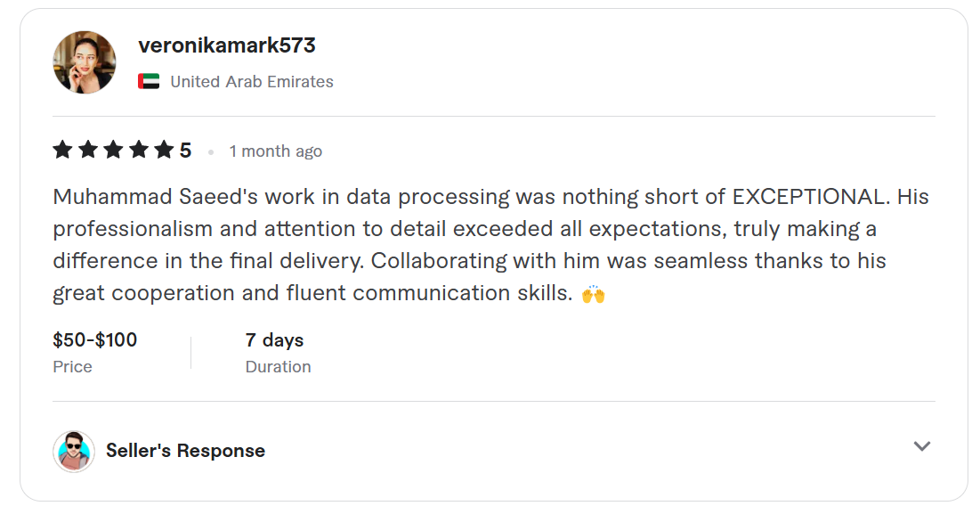
Task: Click the veronikamark573 reviewer profile photo
Action: pos(85,62)
